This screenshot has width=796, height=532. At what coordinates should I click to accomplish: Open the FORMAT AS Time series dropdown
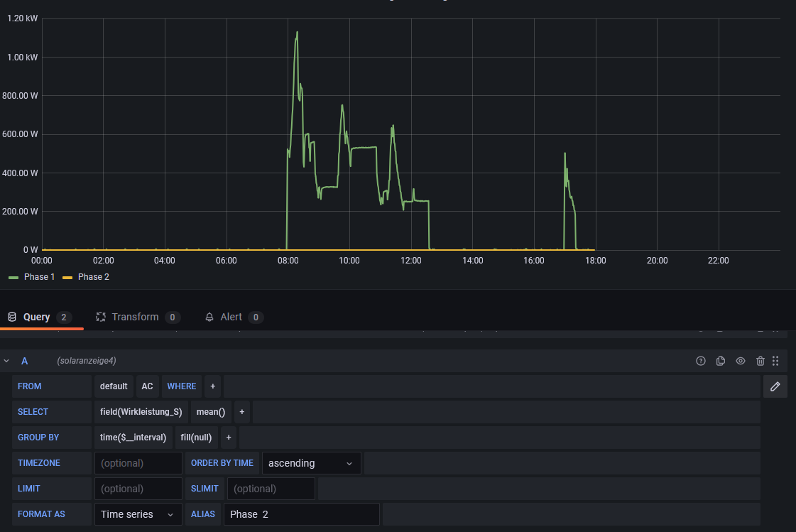[138, 514]
